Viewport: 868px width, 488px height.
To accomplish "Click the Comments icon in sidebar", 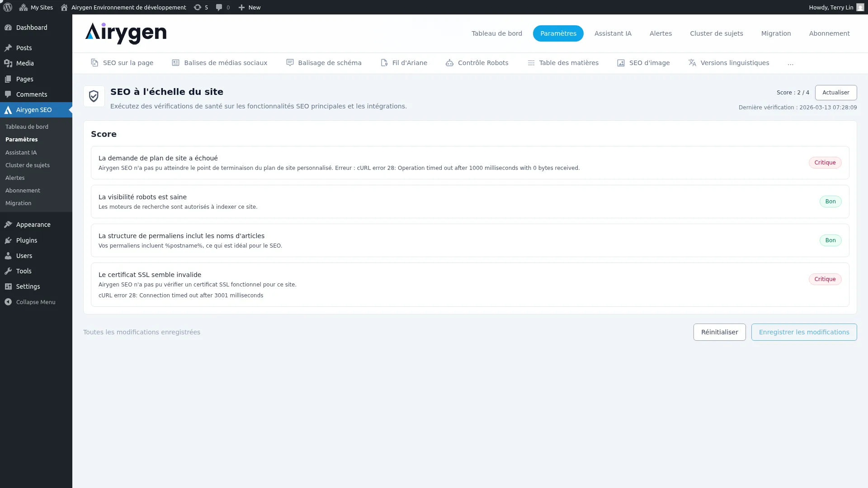I will (x=8, y=94).
